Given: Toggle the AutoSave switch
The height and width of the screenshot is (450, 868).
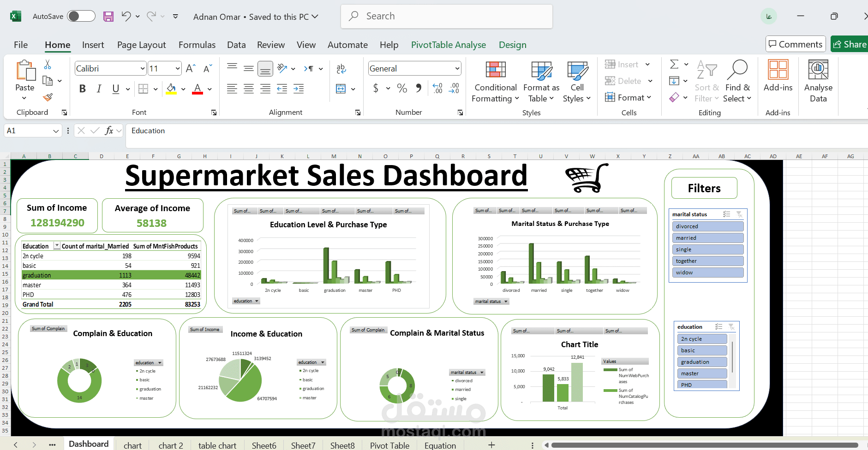Looking at the screenshot, I should click(81, 16).
